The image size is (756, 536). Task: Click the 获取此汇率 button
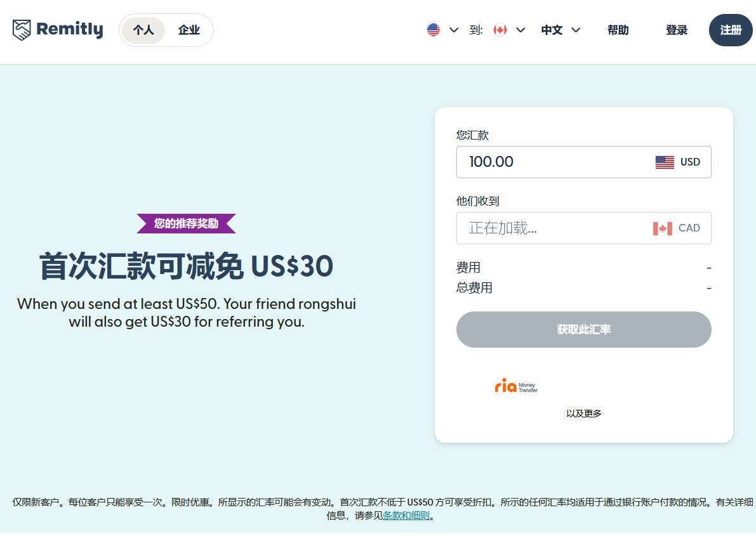point(583,329)
